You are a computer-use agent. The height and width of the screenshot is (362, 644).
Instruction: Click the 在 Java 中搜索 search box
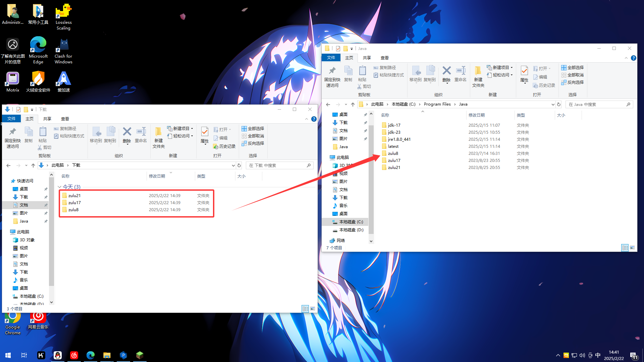[599, 104]
